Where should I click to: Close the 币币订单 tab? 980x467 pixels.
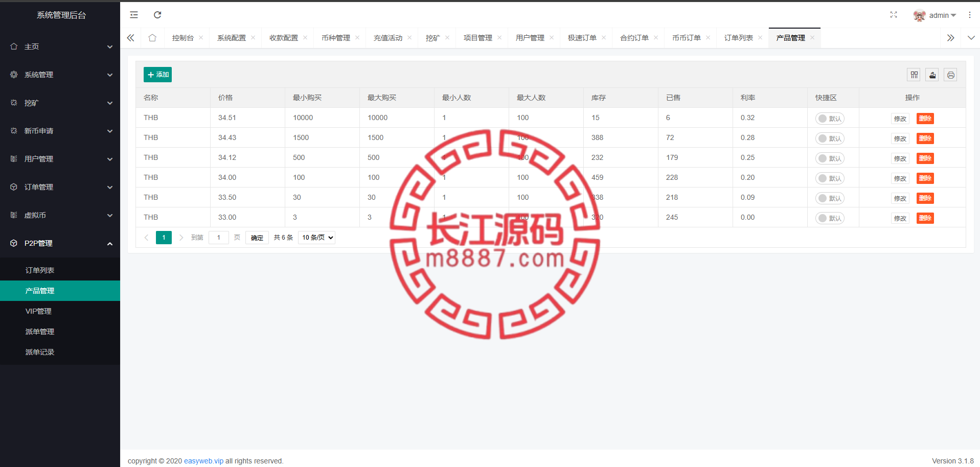click(708, 38)
